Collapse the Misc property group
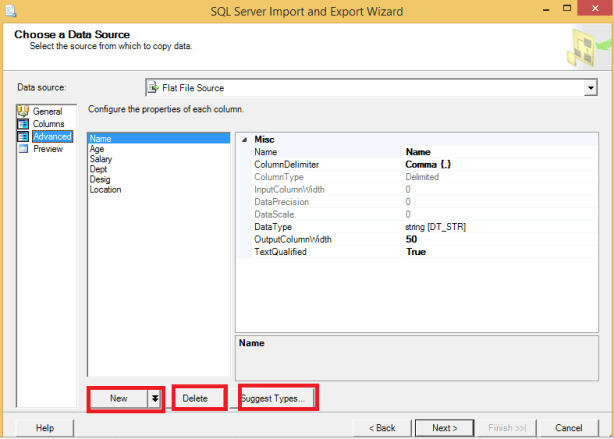The width and height of the screenshot is (614, 439). 243,140
